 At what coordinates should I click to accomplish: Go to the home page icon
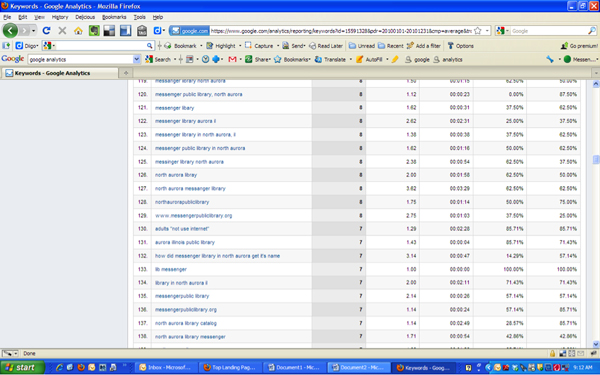click(x=78, y=31)
